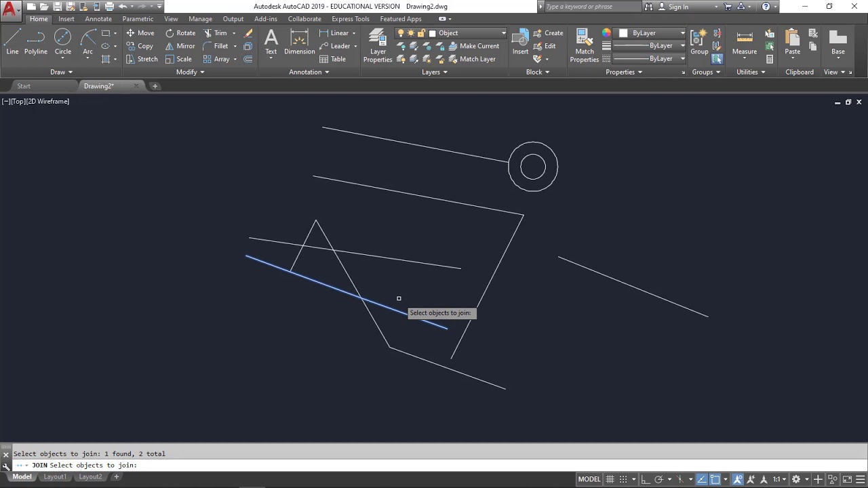868x488 pixels.
Task: Toggle ortho mode in status bar
Action: (x=645, y=479)
